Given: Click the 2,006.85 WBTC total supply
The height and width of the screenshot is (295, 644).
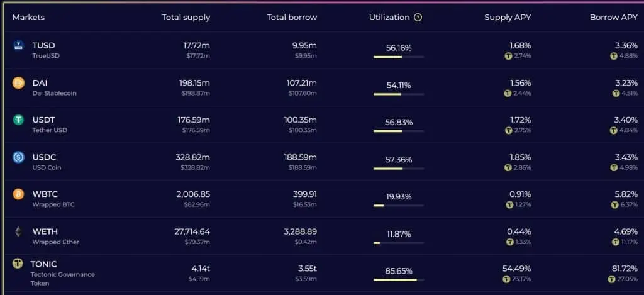Looking at the screenshot, I should (193, 194).
